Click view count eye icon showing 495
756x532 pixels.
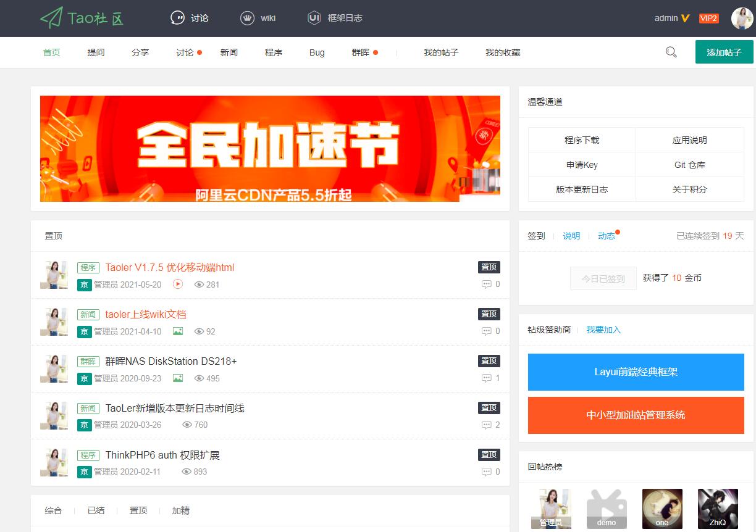pyautogui.click(x=199, y=378)
